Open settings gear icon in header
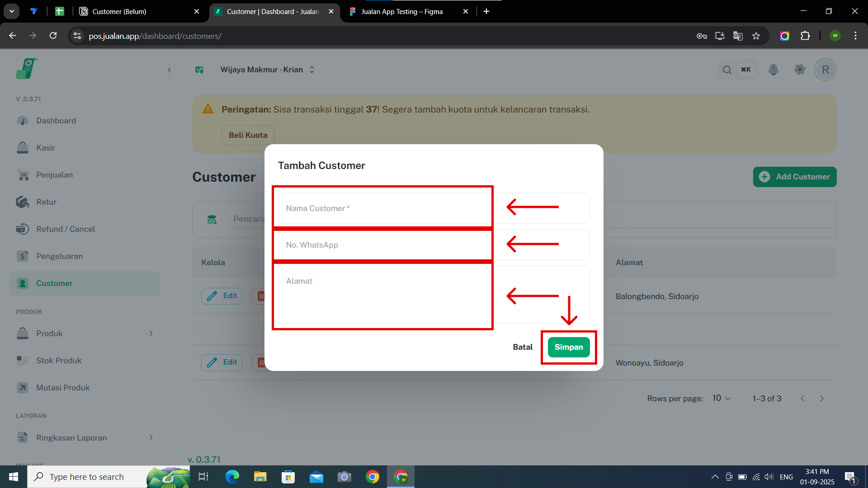 (800, 70)
